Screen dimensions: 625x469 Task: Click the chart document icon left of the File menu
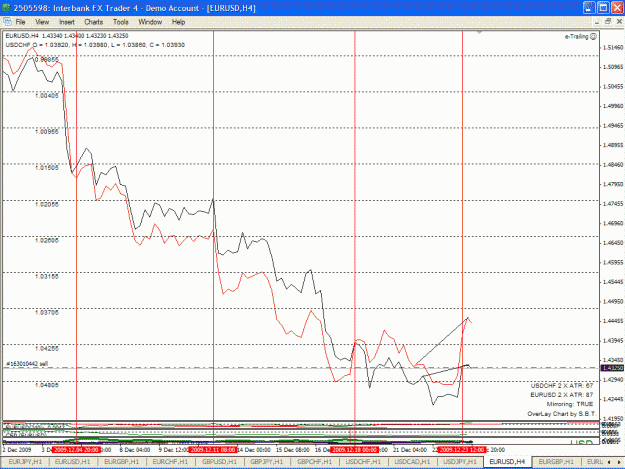7,22
